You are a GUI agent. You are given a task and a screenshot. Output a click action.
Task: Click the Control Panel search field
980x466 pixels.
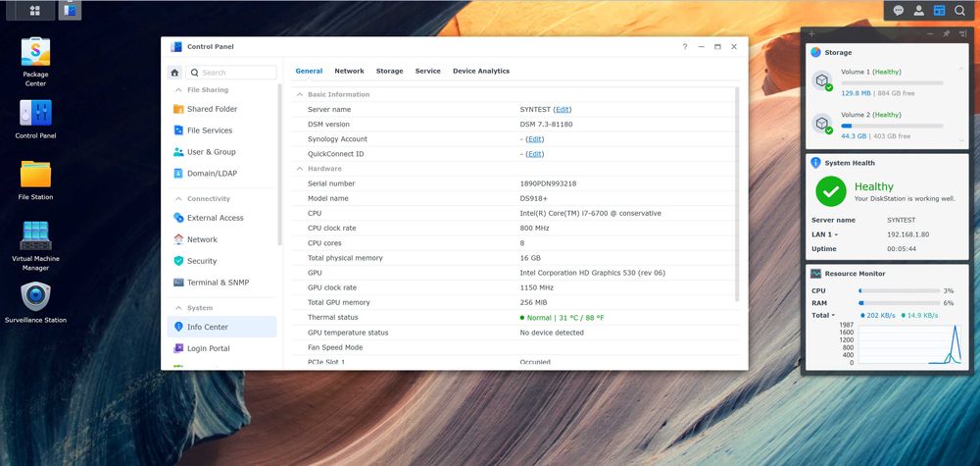click(x=231, y=73)
